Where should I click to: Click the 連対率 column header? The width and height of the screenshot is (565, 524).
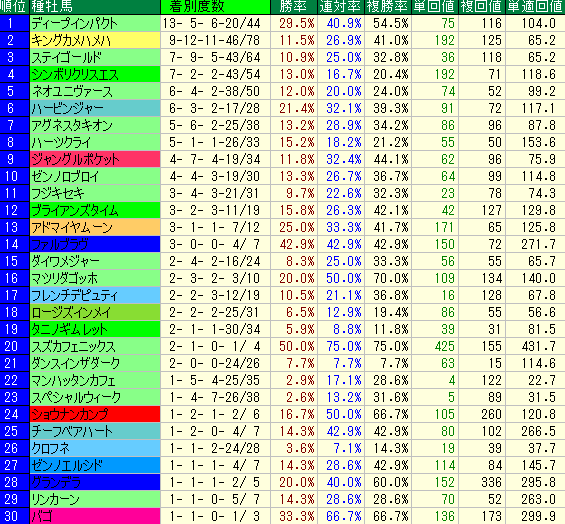click(x=341, y=7)
